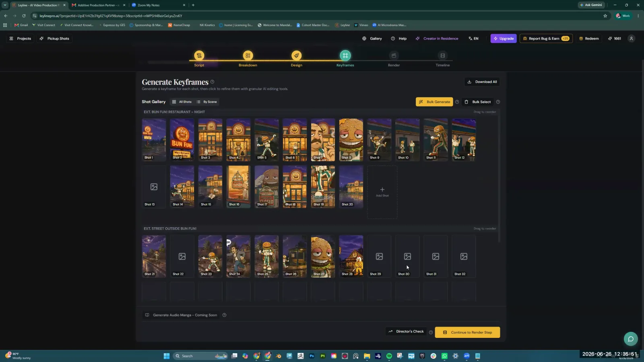Click help icon next to Bulk Generate
644x362 pixels.
tap(457, 102)
